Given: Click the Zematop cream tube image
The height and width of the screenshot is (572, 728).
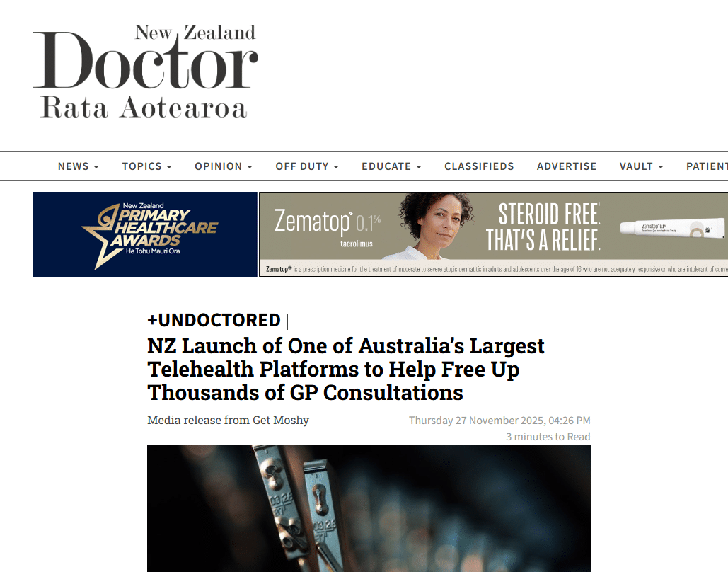Looking at the screenshot, I should point(672,228).
